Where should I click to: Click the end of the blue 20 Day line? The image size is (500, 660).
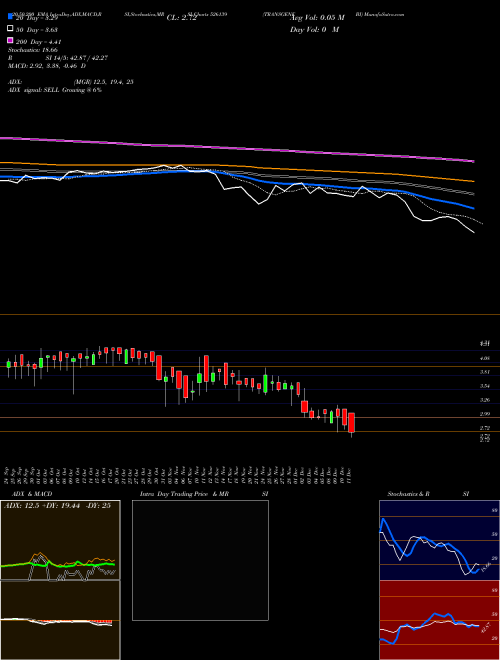[473, 208]
